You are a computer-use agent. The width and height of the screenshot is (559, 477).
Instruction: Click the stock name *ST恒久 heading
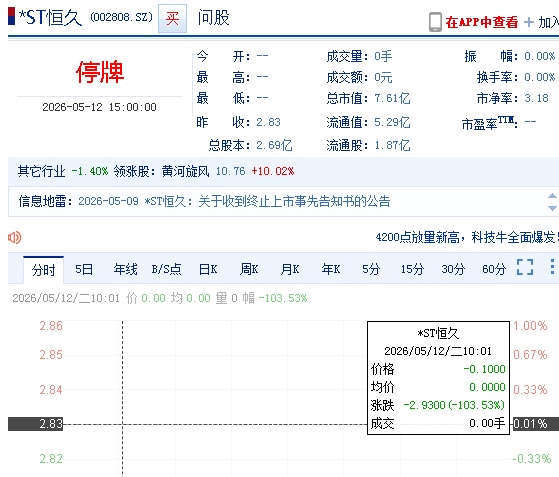(x=50, y=17)
